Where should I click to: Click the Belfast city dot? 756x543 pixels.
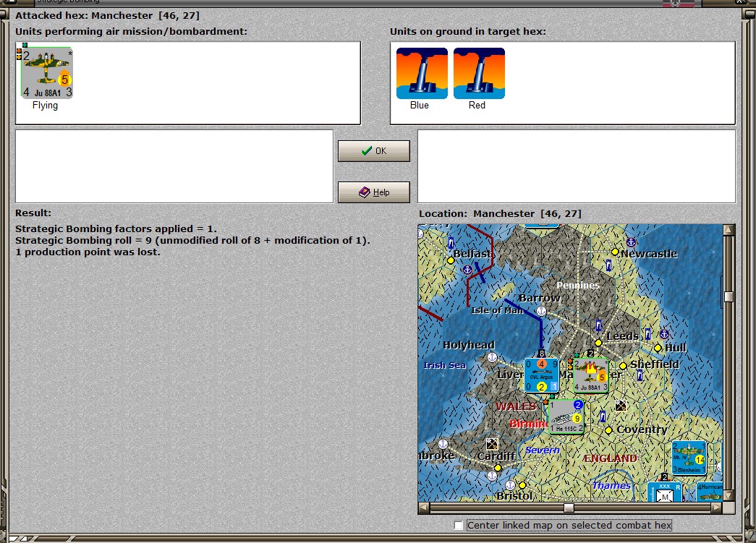point(451,260)
